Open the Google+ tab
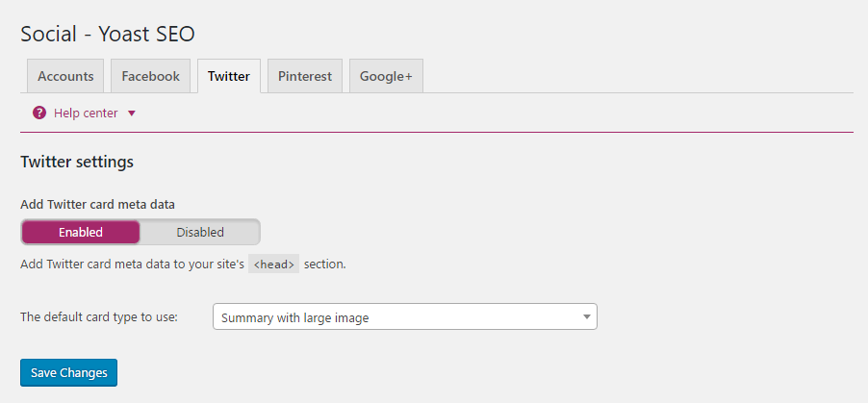 click(386, 76)
